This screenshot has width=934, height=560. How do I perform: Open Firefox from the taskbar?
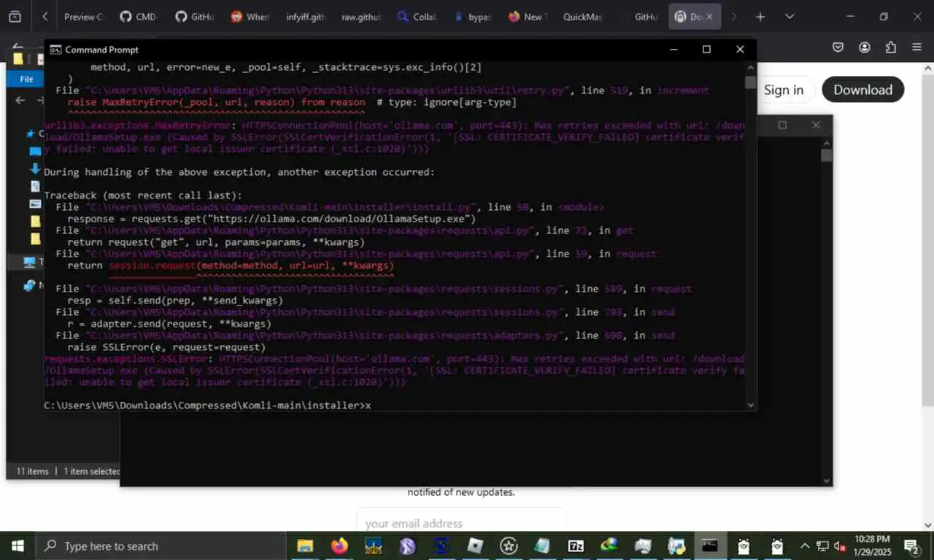click(339, 545)
